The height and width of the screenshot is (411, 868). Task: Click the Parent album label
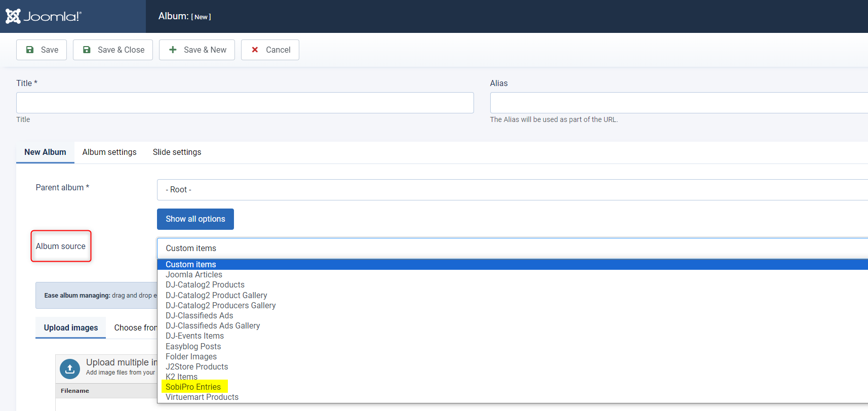tap(62, 188)
